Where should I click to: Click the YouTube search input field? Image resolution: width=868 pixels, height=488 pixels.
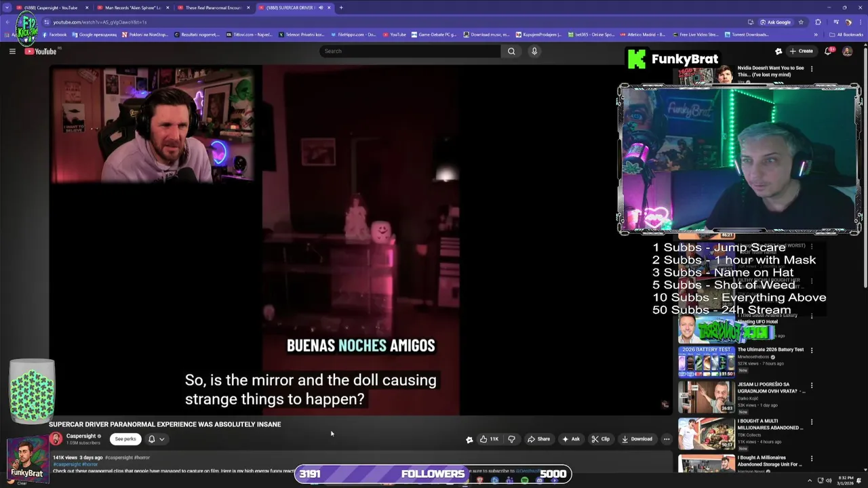coord(410,51)
